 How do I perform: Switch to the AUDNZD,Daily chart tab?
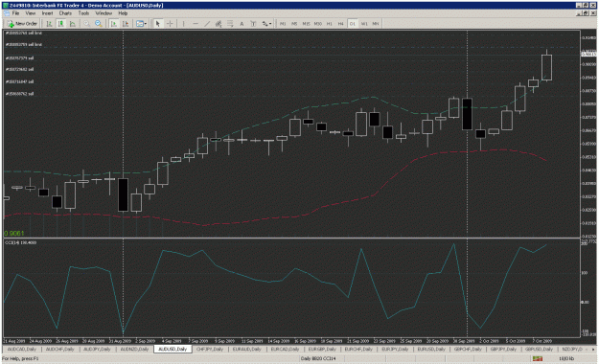coord(134,349)
